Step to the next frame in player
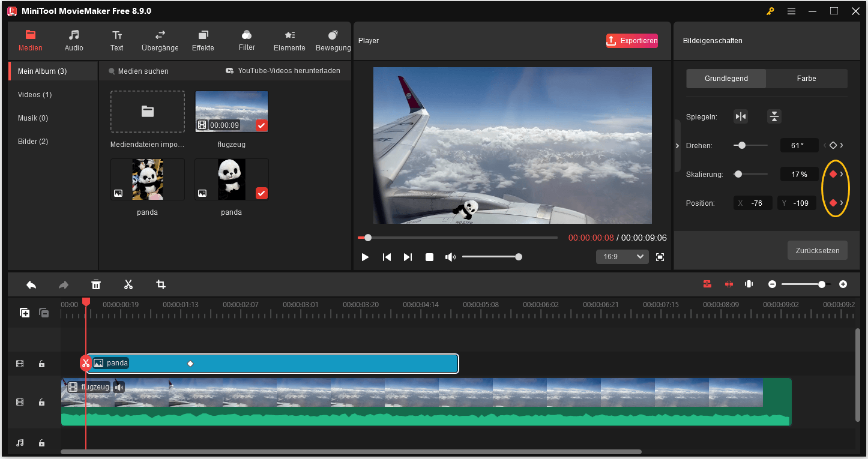This screenshot has width=868, height=459. 408,257
